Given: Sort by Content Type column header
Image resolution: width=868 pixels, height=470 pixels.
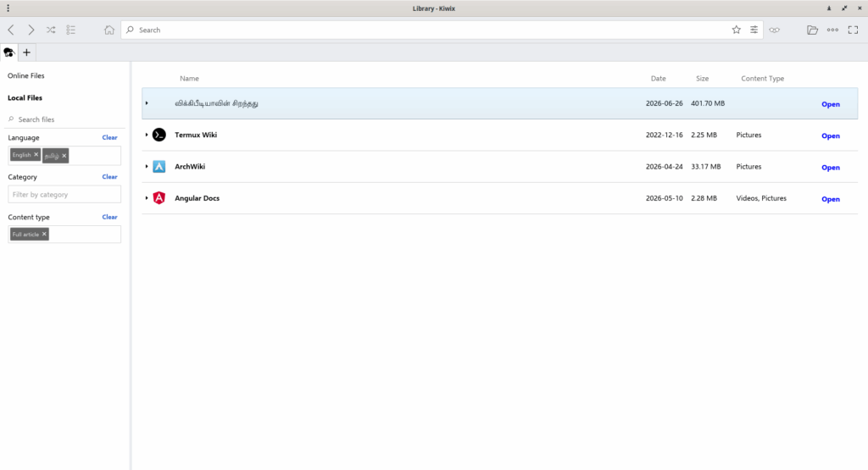Looking at the screenshot, I should click(x=762, y=79).
